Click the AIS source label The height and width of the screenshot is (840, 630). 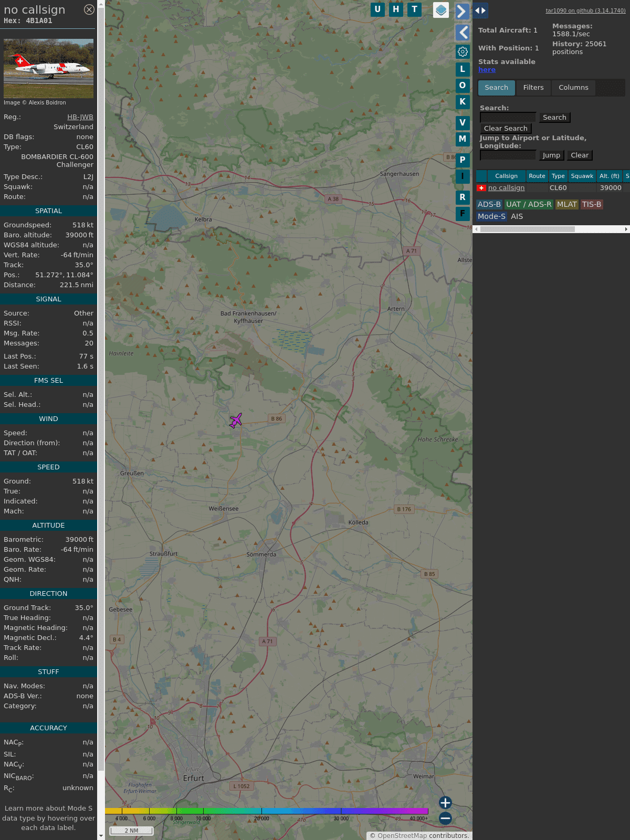coord(517,216)
